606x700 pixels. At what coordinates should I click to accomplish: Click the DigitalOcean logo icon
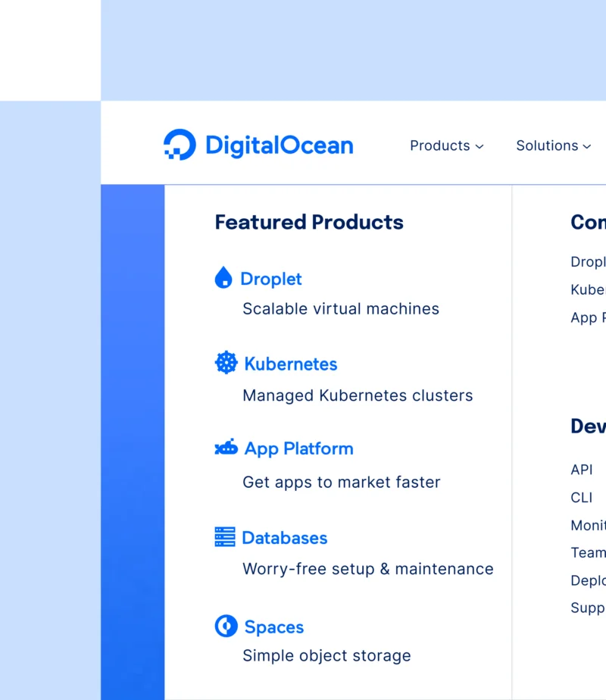point(180,145)
